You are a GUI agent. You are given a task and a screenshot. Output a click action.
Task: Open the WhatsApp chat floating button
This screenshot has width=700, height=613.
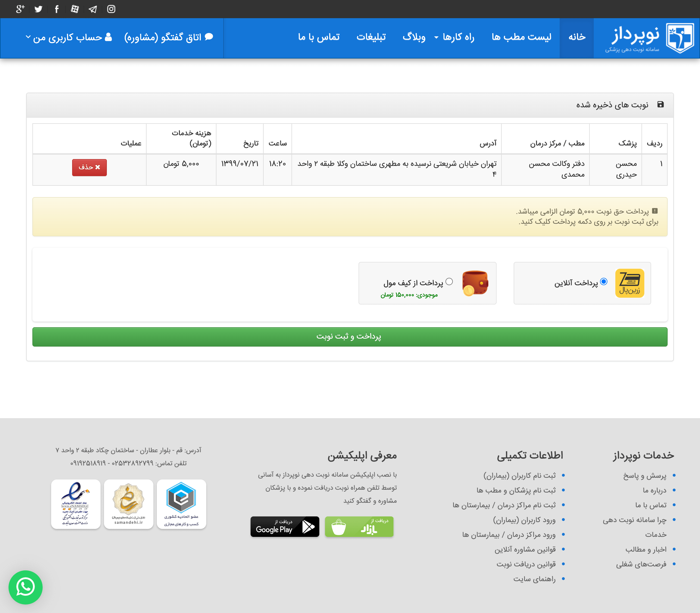click(x=26, y=587)
